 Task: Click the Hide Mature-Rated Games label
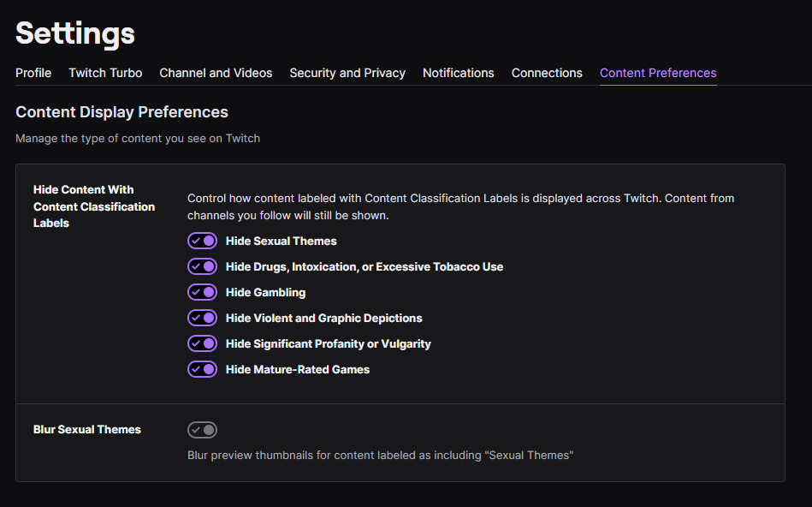point(298,370)
